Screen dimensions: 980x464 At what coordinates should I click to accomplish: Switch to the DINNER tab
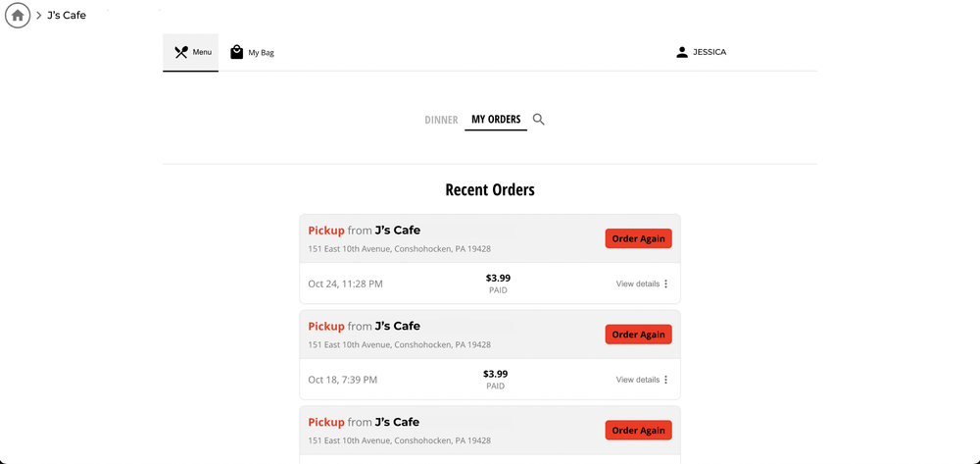pos(441,120)
